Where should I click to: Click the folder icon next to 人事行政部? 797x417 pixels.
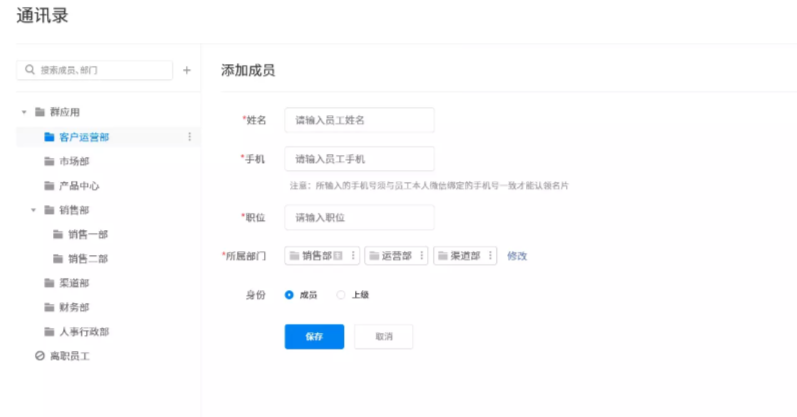[x=49, y=332]
